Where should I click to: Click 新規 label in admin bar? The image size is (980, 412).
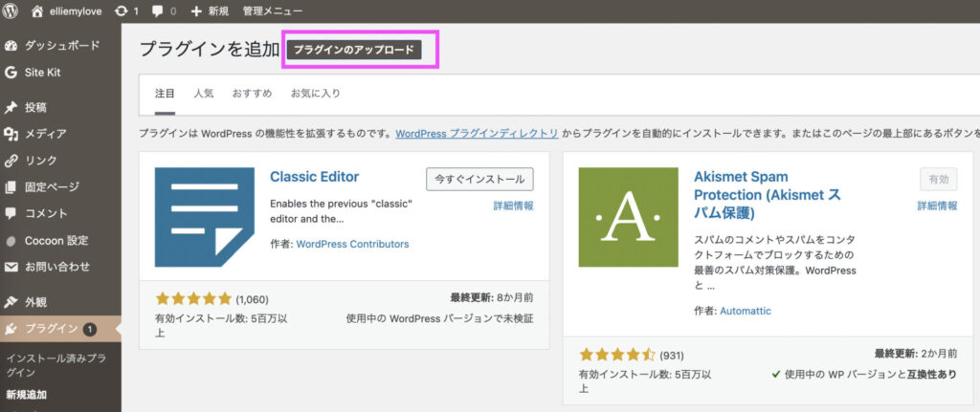coord(218,11)
